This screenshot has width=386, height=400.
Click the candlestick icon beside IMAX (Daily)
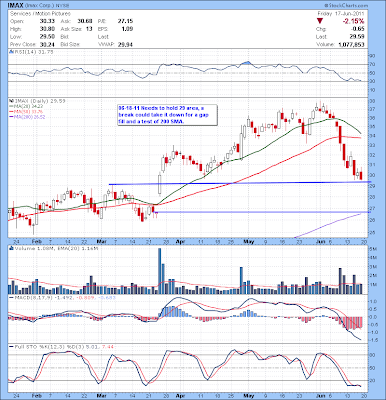click(11, 100)
